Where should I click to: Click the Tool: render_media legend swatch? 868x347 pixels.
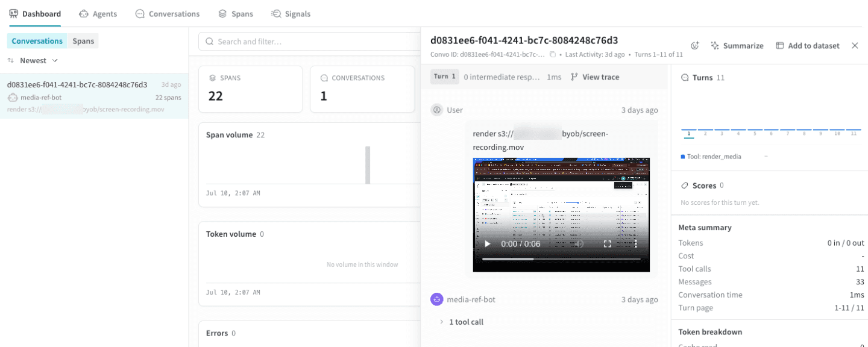(x=682, y=157)
